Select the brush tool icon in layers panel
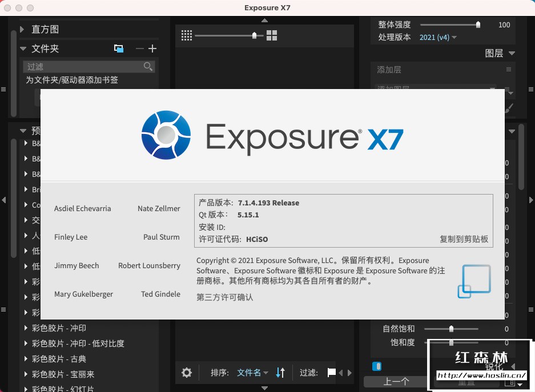 pos(509,108)
